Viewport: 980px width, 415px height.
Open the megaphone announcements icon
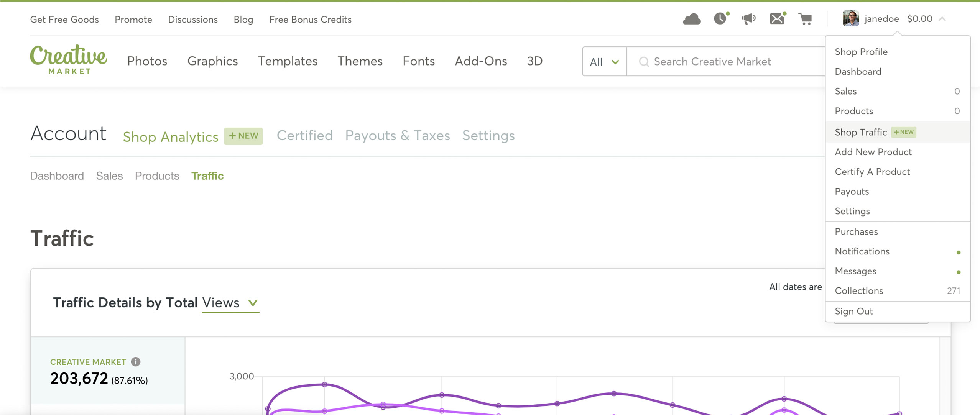pos(748,18)
